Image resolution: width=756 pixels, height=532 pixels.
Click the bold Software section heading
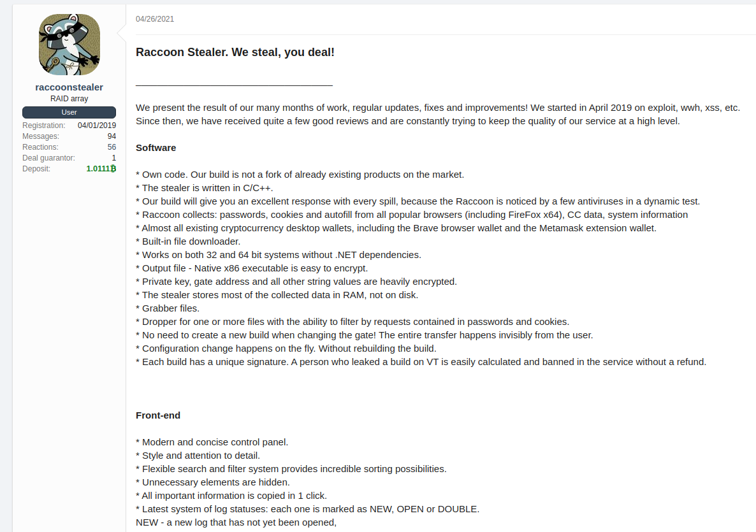(156, 148)
